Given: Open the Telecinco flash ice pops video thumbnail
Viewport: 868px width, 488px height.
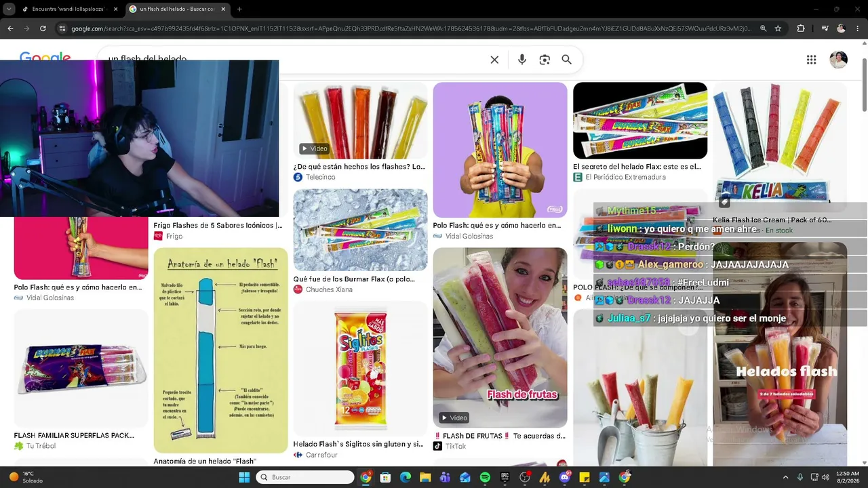Looking at the screenshot, I should coord(360,121).
